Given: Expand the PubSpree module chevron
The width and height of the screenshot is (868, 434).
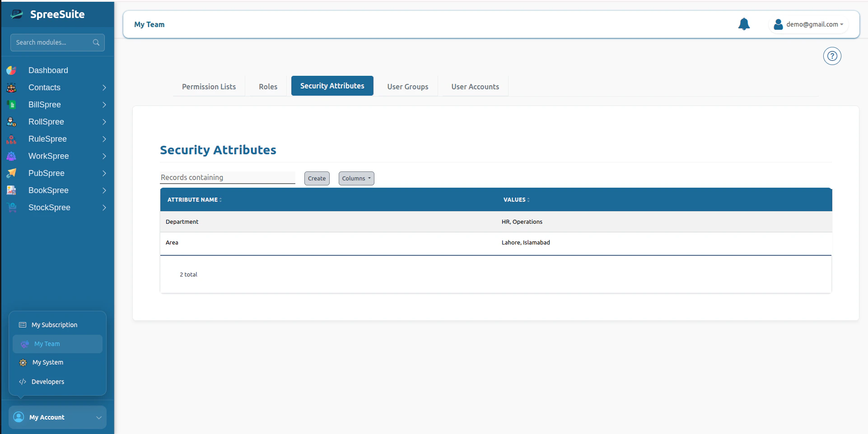Looking at the screenshot, I should point(104,173).
